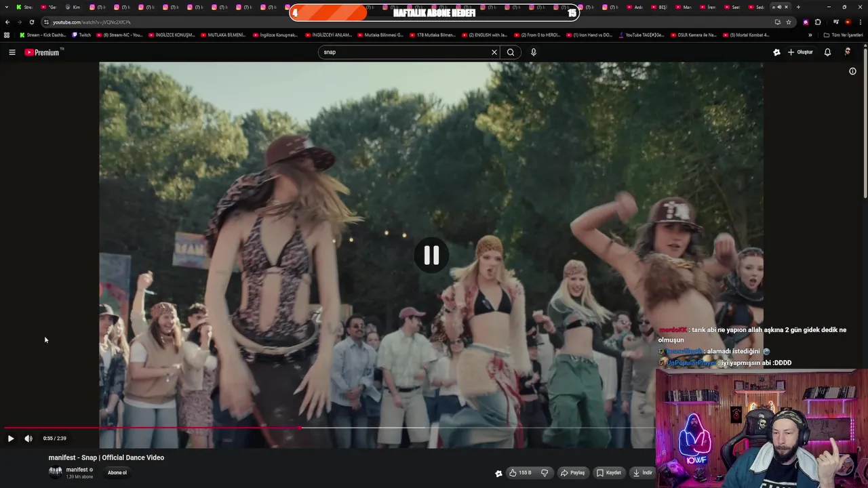Click the play button in player controls

11,439
